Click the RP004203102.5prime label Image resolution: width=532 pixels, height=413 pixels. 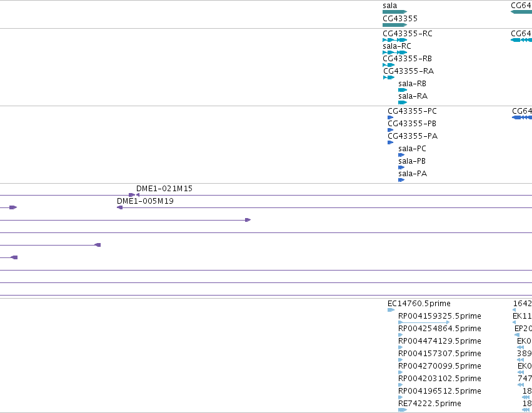click(x=439, y=379)
